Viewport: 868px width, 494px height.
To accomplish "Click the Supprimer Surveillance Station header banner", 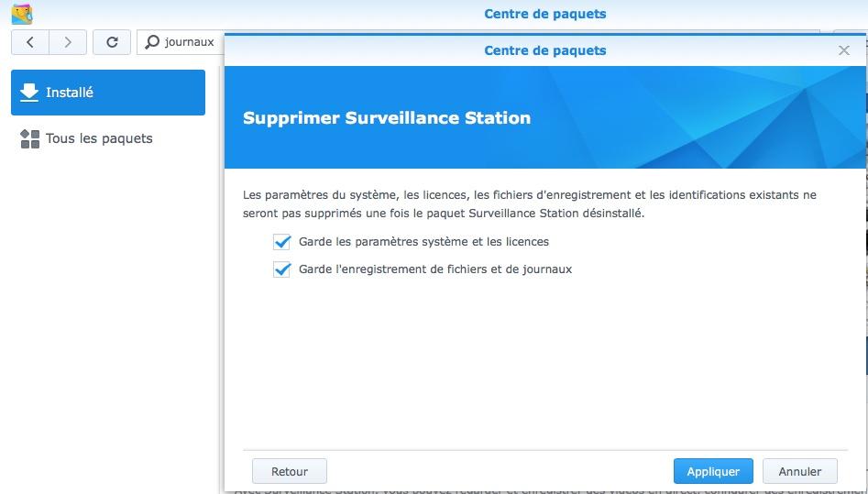I will click(544, 117).
